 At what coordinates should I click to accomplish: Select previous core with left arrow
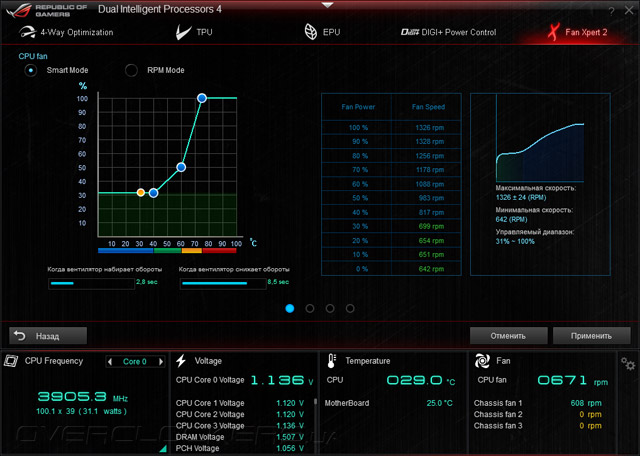click(109, 362)
